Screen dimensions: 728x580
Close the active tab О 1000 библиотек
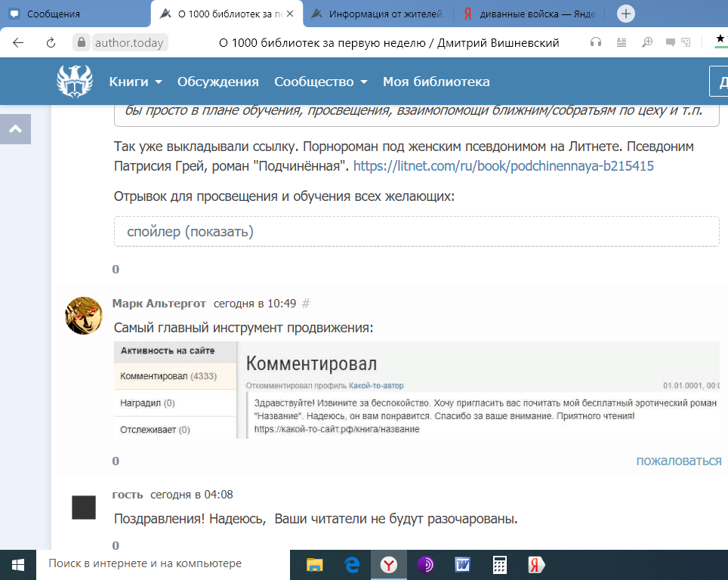pos(290,14)
